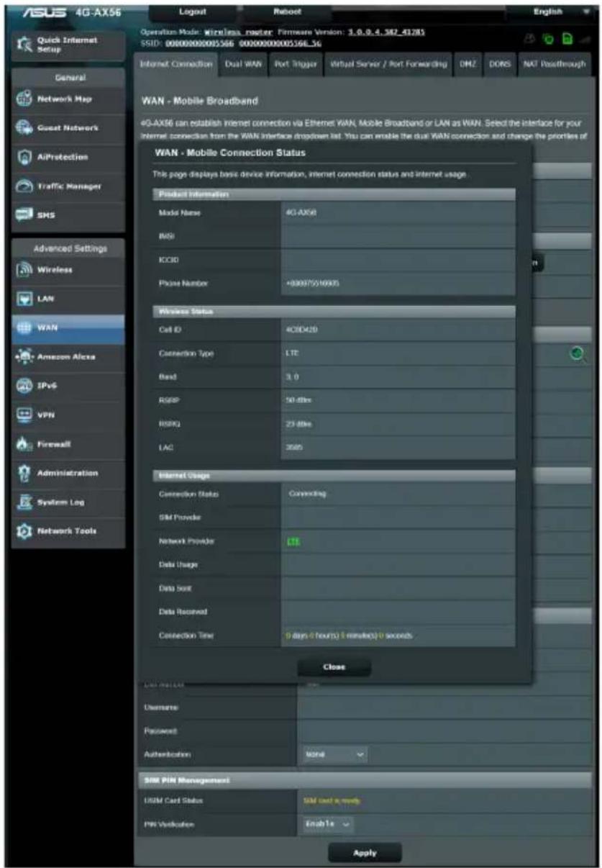
Task: Click the Connection Time value
Action: click(348, 636)
